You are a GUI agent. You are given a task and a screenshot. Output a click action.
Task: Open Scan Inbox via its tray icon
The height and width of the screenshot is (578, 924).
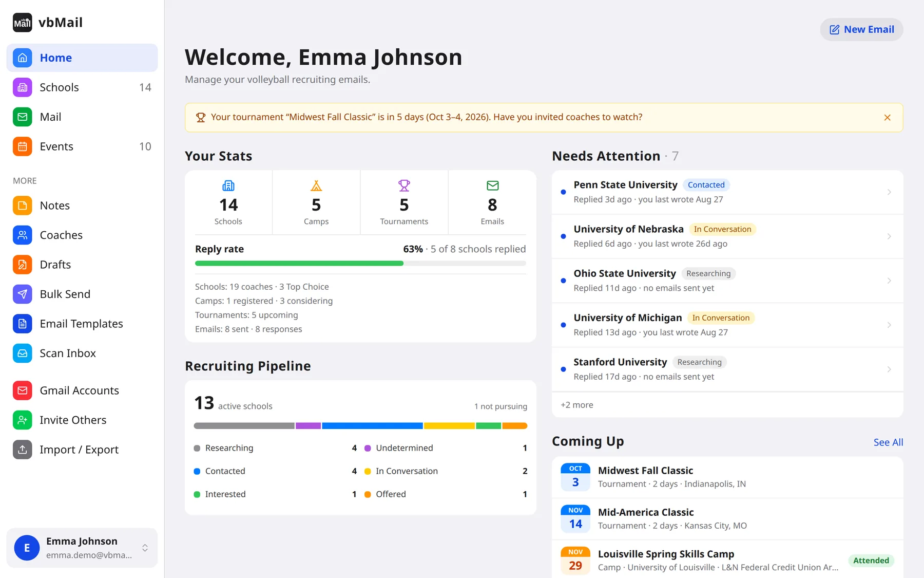(23, 353)
